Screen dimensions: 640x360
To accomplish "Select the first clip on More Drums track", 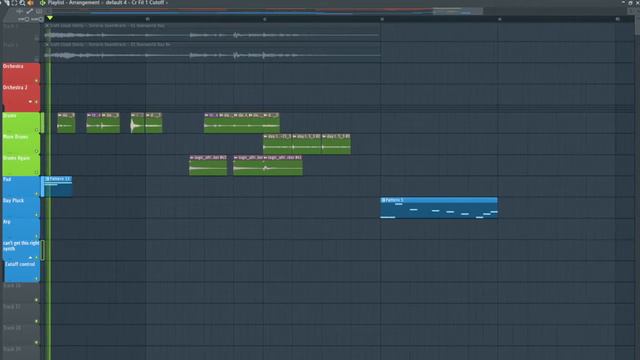I will (x=278, y=144).
